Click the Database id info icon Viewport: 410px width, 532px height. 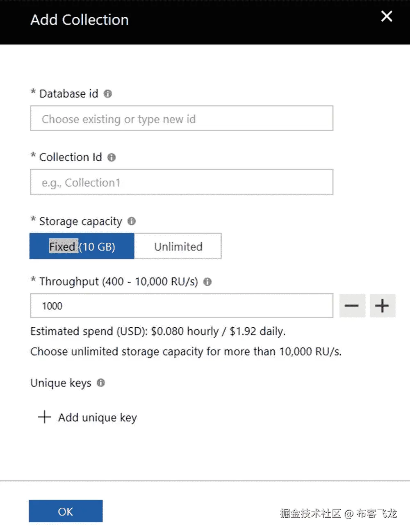pyautogui.click(x=107, y=94)
